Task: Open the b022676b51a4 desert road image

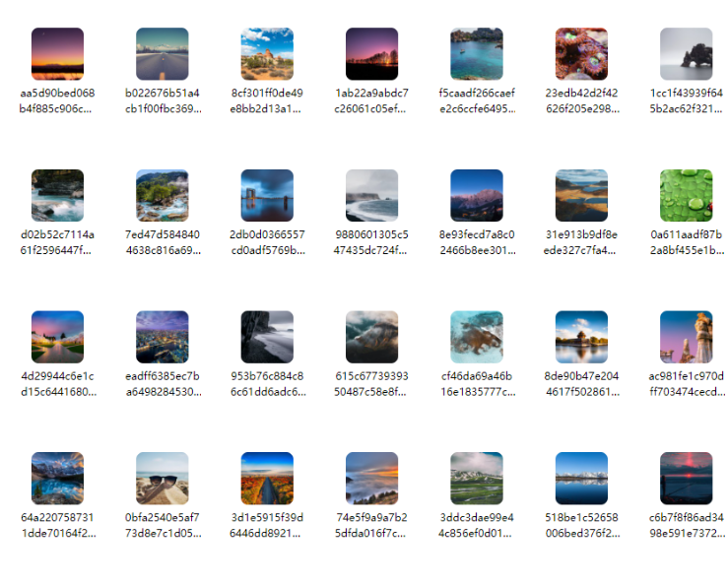Action: click(x=162, y=54)
